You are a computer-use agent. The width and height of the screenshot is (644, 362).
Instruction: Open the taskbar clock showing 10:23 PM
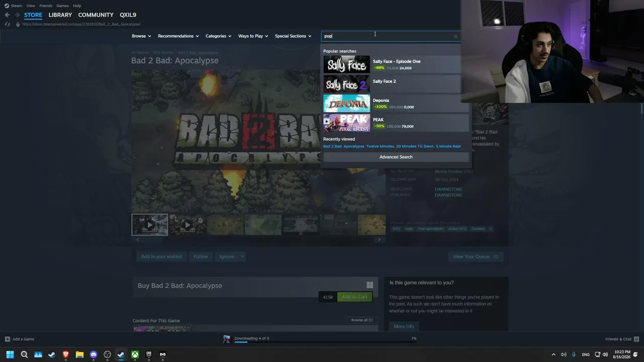pos(621,354)
